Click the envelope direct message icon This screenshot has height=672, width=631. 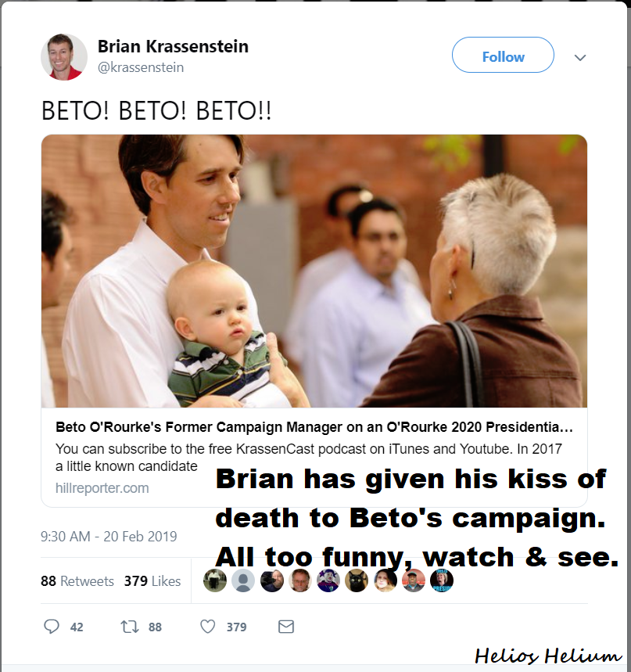pyautogui.click(x=286, y=627)
